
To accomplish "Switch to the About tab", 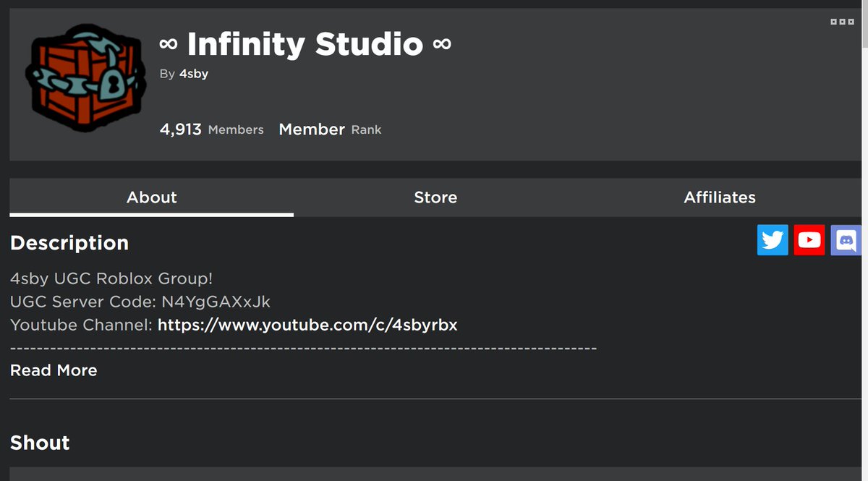I will tap(152, 197).
